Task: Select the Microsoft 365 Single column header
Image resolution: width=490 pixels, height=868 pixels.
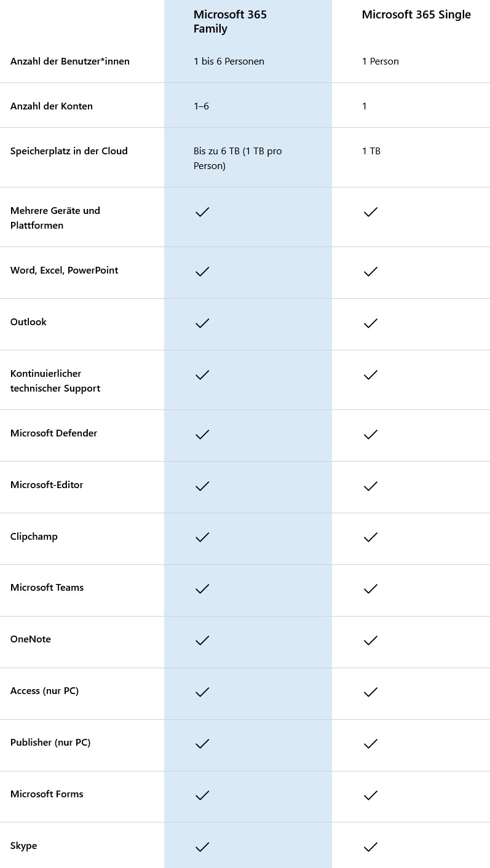Action: [416, 15]
